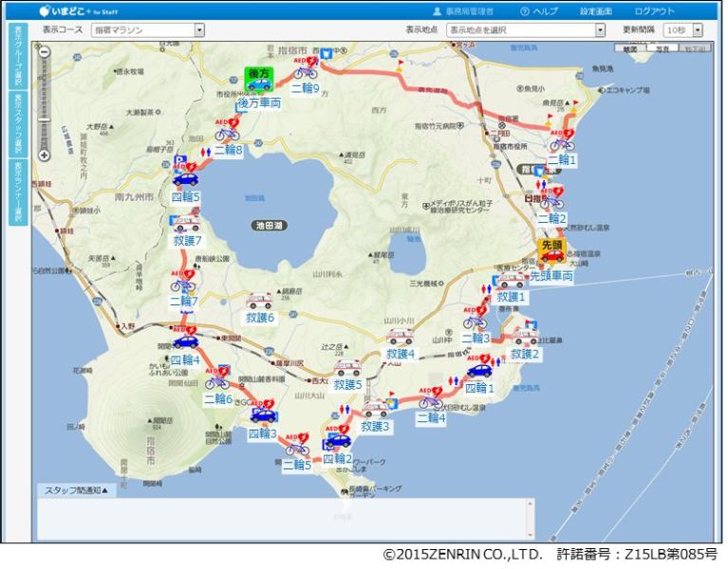
Task: Click the ログアウト logout link
Action: [654, 11]
